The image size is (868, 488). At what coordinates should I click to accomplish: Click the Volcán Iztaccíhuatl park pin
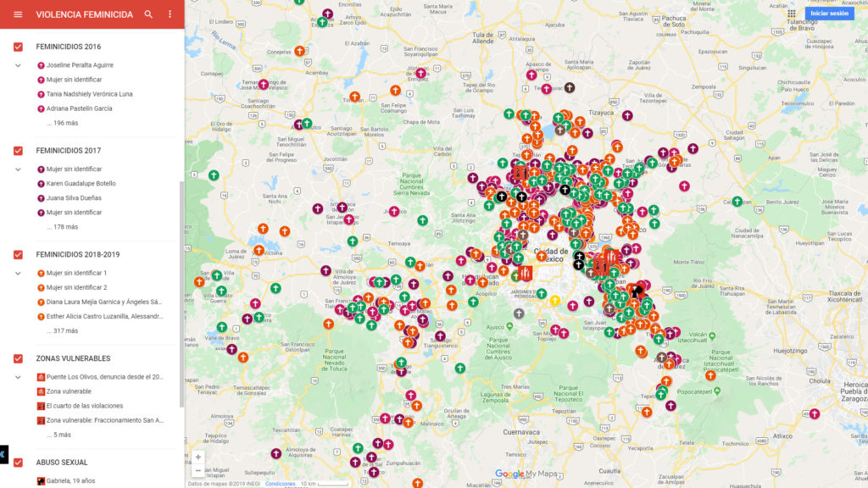coord(712,335)
